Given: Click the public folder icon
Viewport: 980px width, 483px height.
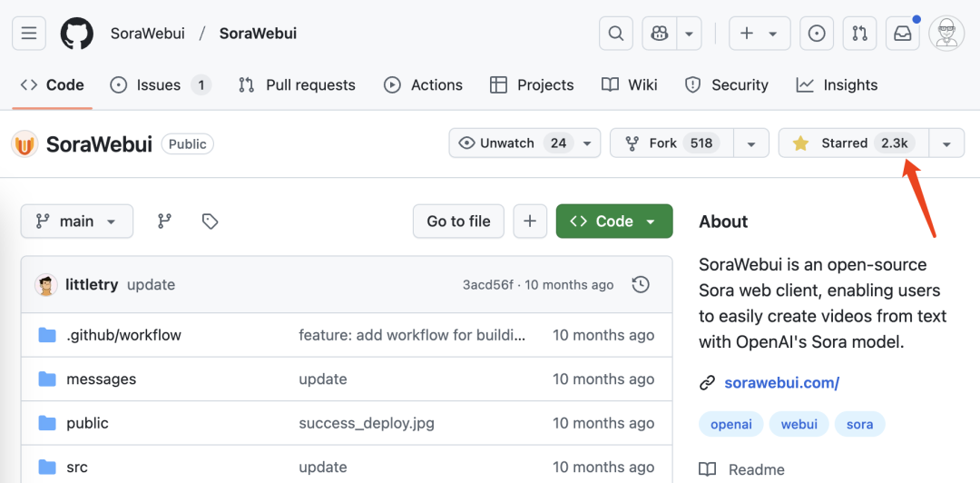Looking at the screenshot, I should pos(47,424).
